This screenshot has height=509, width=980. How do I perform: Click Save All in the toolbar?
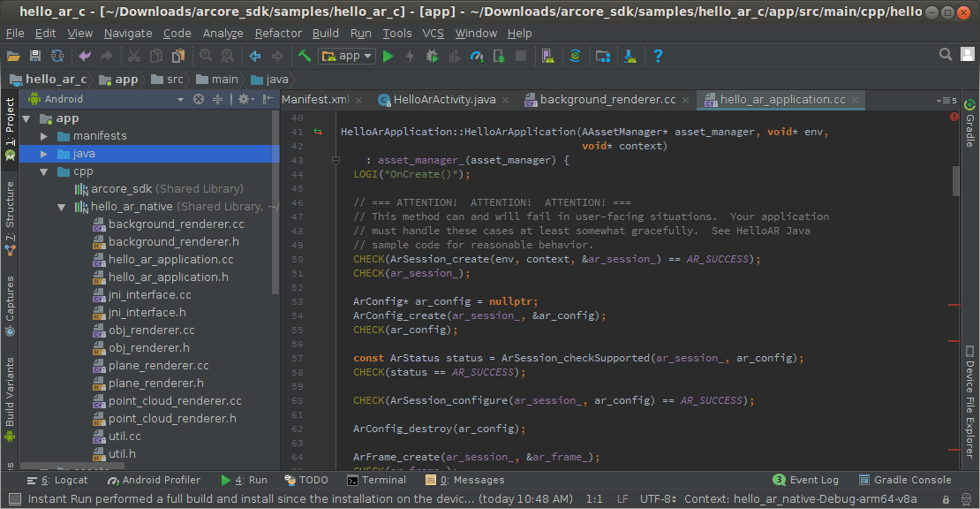[x=35, y=56]
